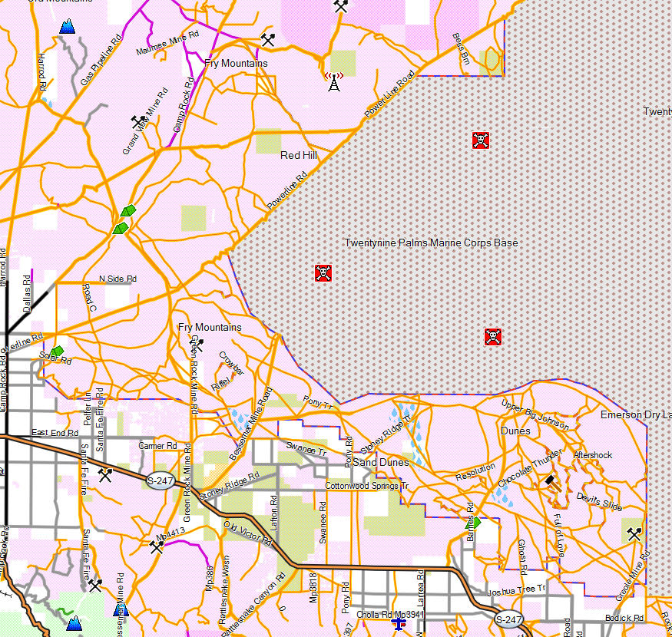Screen dimensions: 672x637
Task: Select the S-247 shield near Joshua Tree Tr
Action: (508, 619)
